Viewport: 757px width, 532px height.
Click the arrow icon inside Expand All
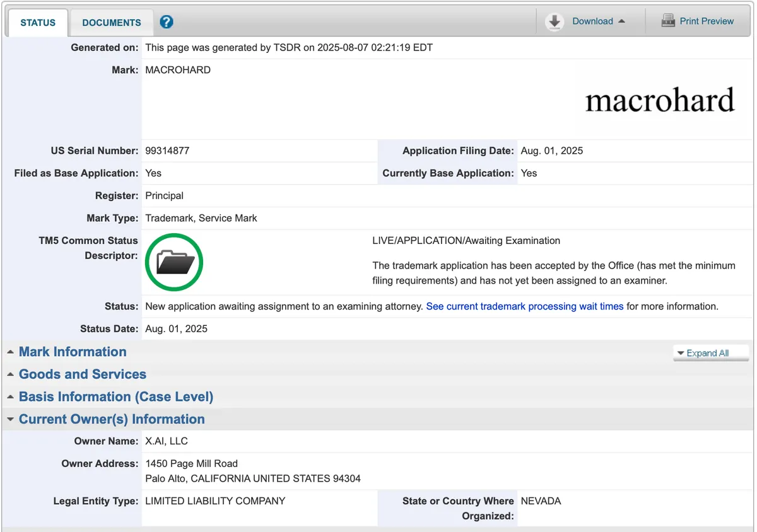[x=681, y=353]
